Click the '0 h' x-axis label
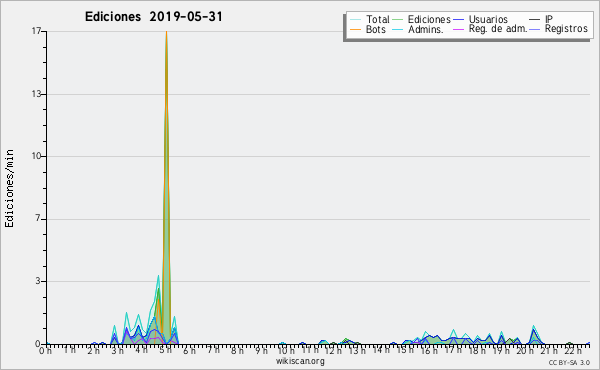The image size is (600, 370). (x=46, y=350)
